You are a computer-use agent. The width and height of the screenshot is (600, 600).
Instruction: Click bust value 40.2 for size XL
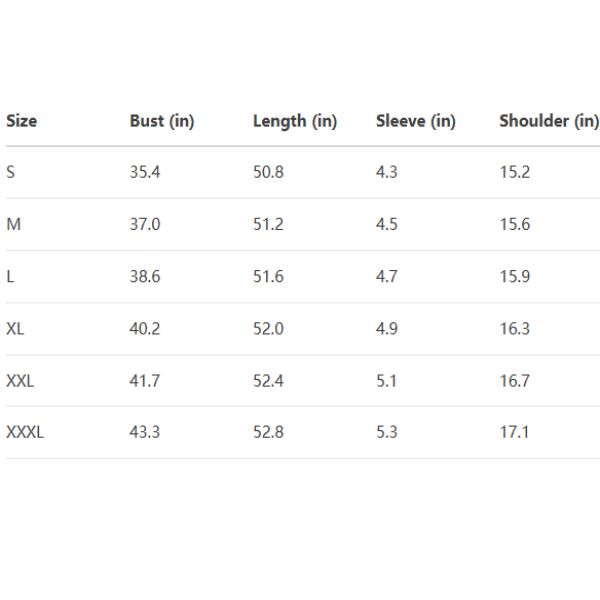[145, 328]
